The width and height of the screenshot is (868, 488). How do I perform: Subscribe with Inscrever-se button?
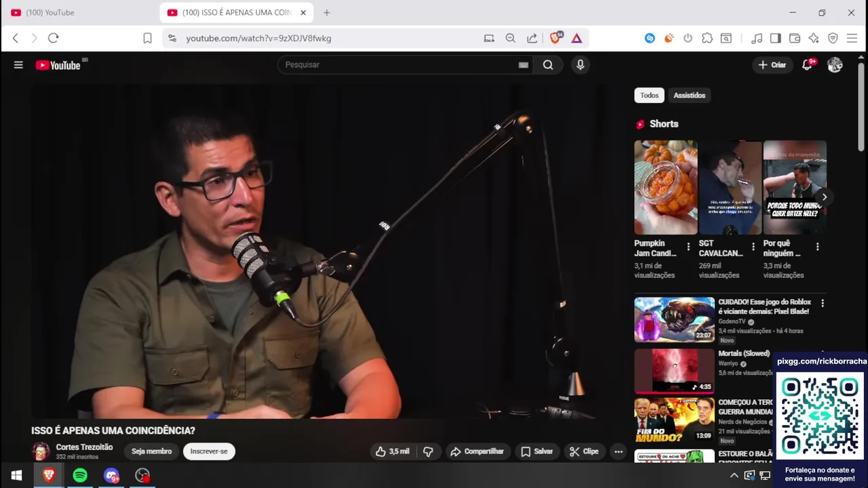tap(209, 451)
